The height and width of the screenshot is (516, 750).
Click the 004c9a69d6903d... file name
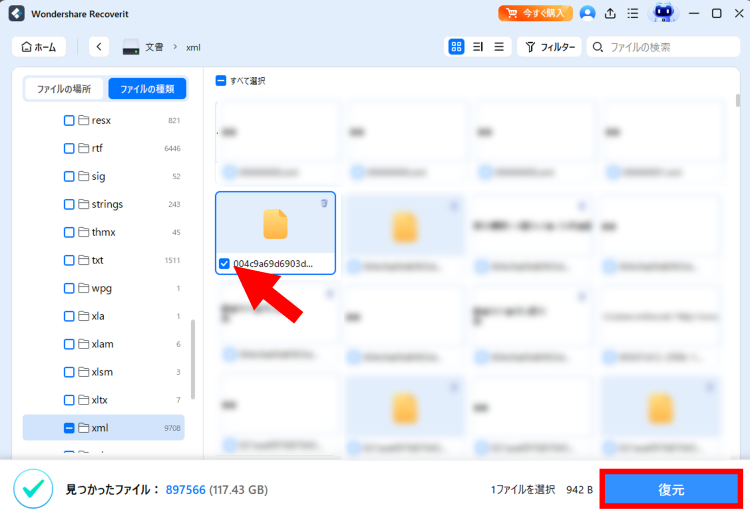click(x=273, y=263)
